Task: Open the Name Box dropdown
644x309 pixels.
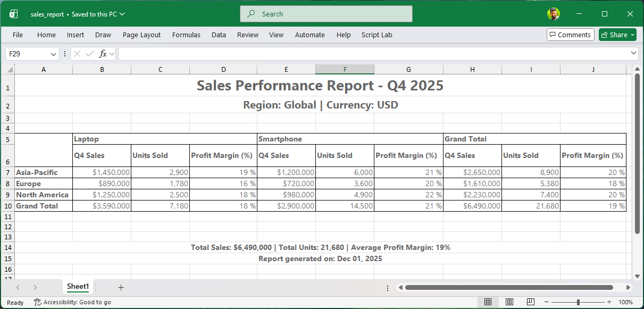Action: click(x=53, y=54)
